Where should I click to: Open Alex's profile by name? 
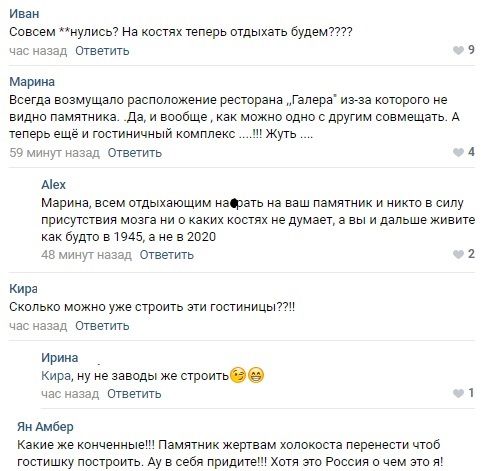pyautogui.click(x=53, y=184)
